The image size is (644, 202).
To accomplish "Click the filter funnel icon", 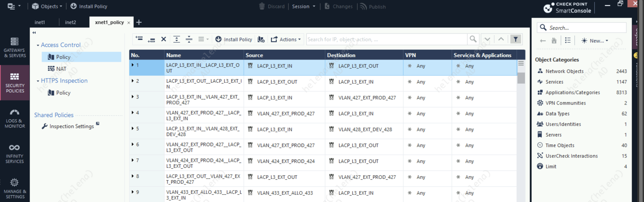I will tap(515, 39).
